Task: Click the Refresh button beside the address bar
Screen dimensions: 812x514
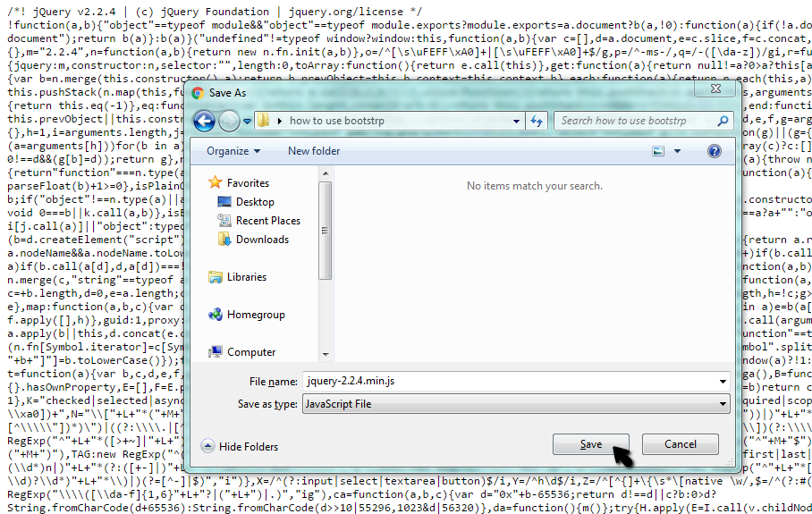Action: click(x=537, y=121)
